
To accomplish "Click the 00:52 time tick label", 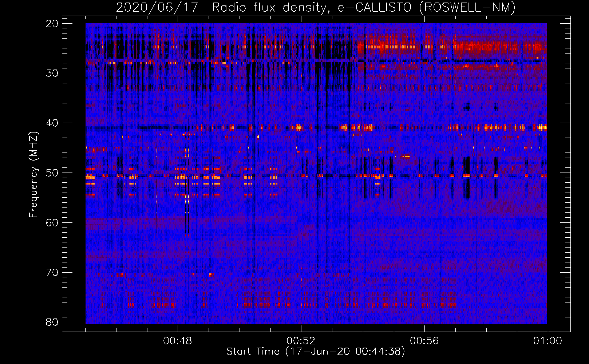I will pos(301,341).
